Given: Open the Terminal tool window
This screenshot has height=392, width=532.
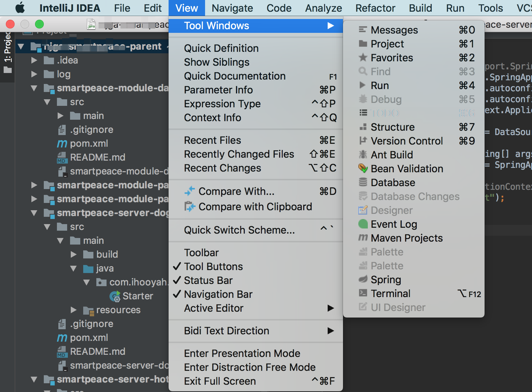Looking at the screenshot, I should pyautogui.click(x=390, y=293).
